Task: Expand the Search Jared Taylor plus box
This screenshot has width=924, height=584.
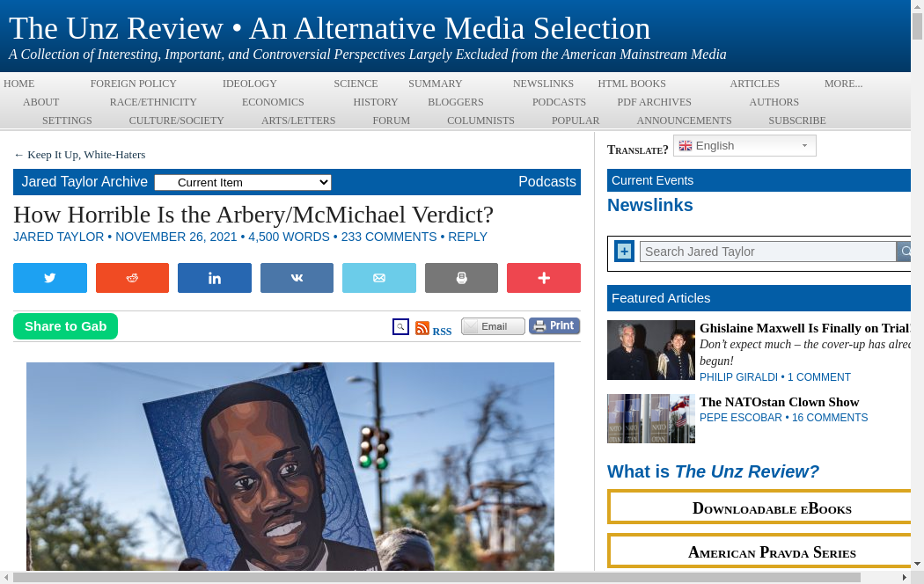Action: 624,252
